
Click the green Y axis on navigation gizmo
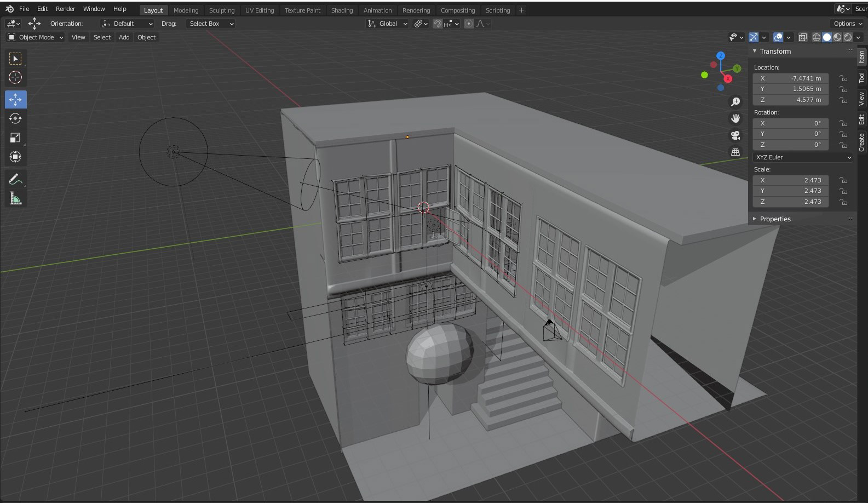tap(737, 68)
